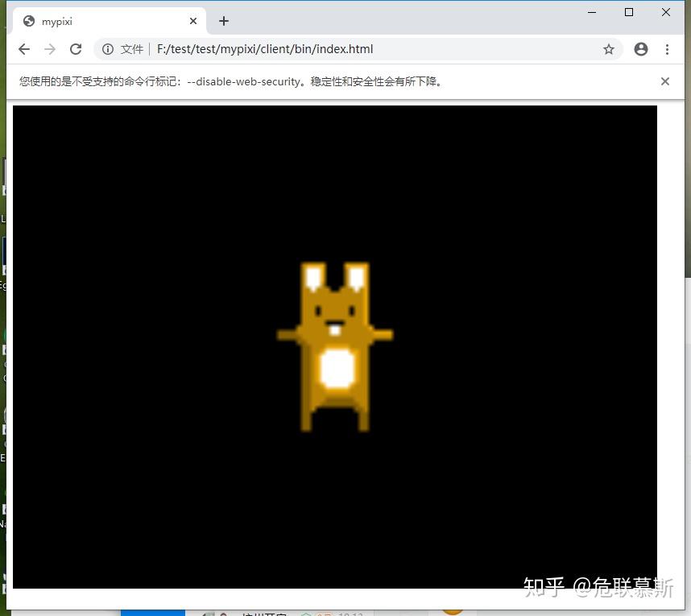This screenshot has width=691, height=616.
Task: Reload the mypixi page
Action: [x=76, y=49]
